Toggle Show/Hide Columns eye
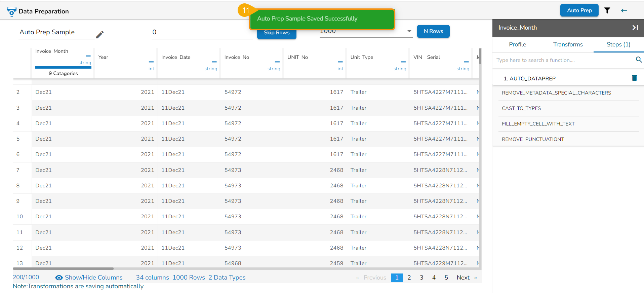 pyautogui.click(x=59, y=278)
